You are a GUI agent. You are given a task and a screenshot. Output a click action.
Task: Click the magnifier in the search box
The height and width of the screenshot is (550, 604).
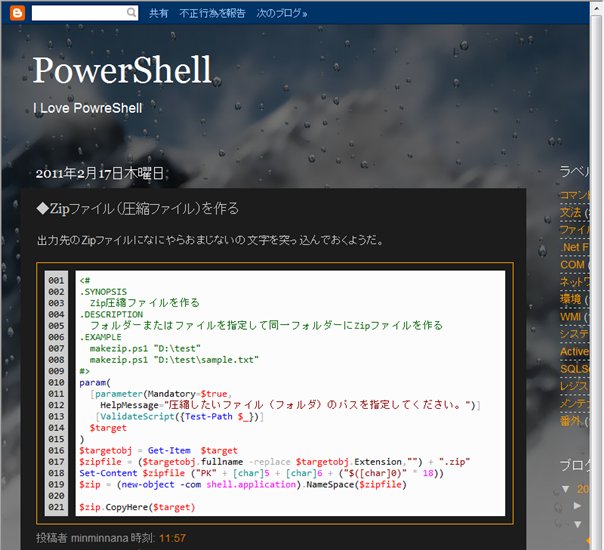coord(131,13)
